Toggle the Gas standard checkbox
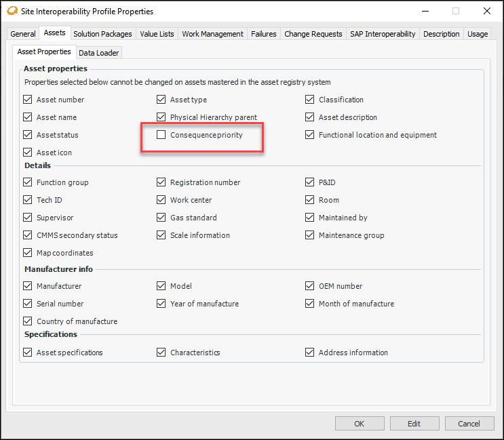The image size is (504, 440). point(161,218)
